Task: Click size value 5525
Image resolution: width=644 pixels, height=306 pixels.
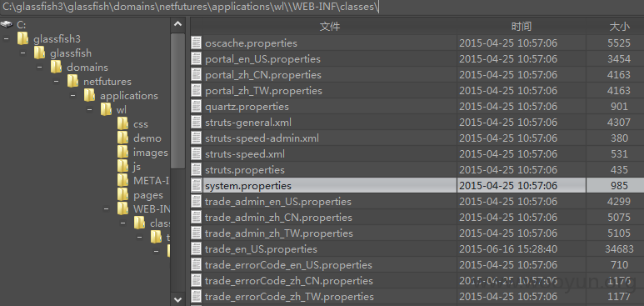Action: point(619,43)
